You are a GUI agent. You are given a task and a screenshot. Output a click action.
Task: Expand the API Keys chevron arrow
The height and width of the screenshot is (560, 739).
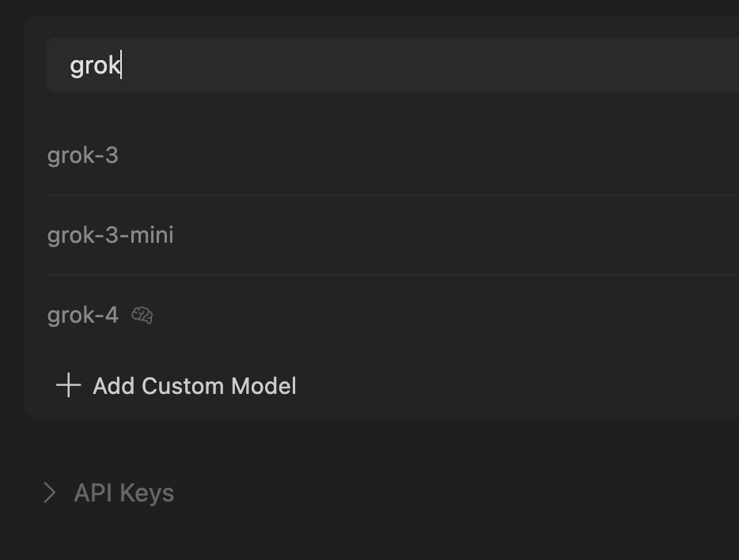pyautogui.click(x=50, y=493)
